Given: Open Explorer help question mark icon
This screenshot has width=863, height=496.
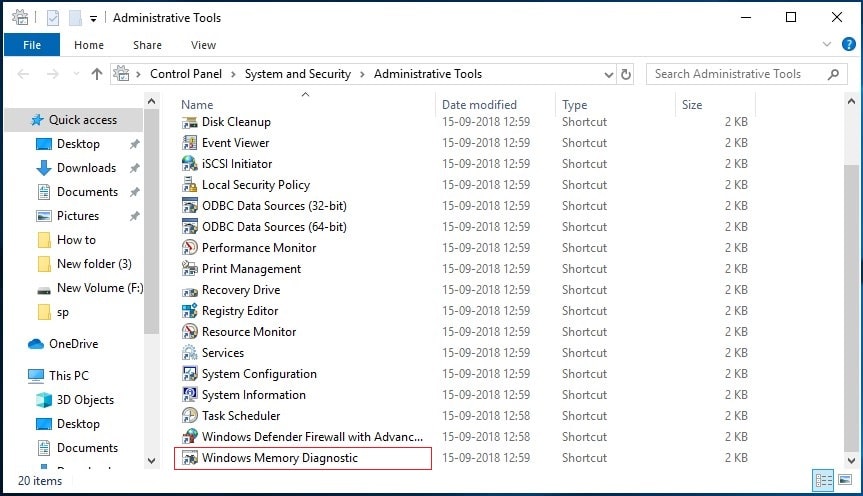Looking at the screenshot, I should point(849,45).
